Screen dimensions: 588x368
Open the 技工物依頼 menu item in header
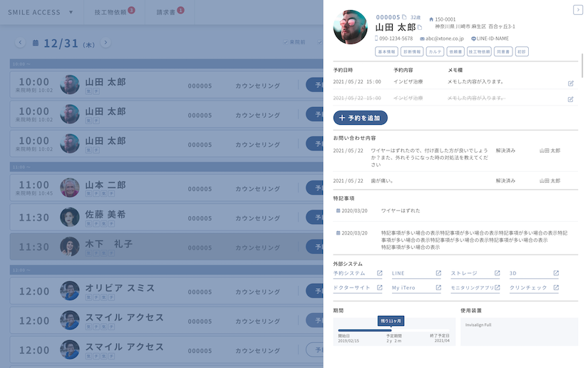pos(113,12)
